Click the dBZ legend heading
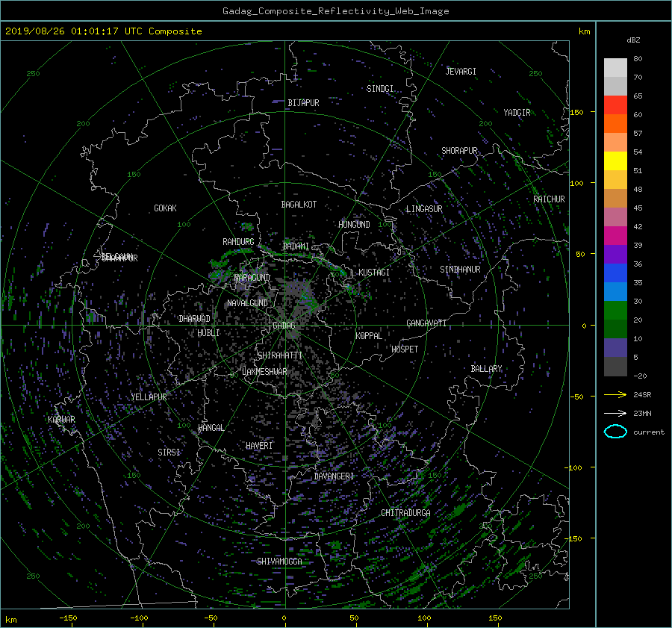 point(633,40)
